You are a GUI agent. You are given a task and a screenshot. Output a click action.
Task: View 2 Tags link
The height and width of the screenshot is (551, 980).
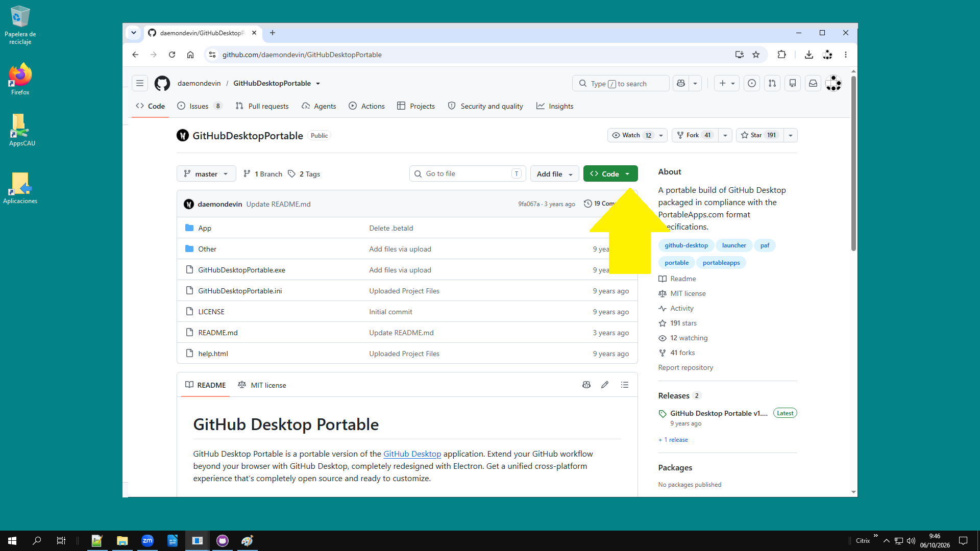click(304, 174)
